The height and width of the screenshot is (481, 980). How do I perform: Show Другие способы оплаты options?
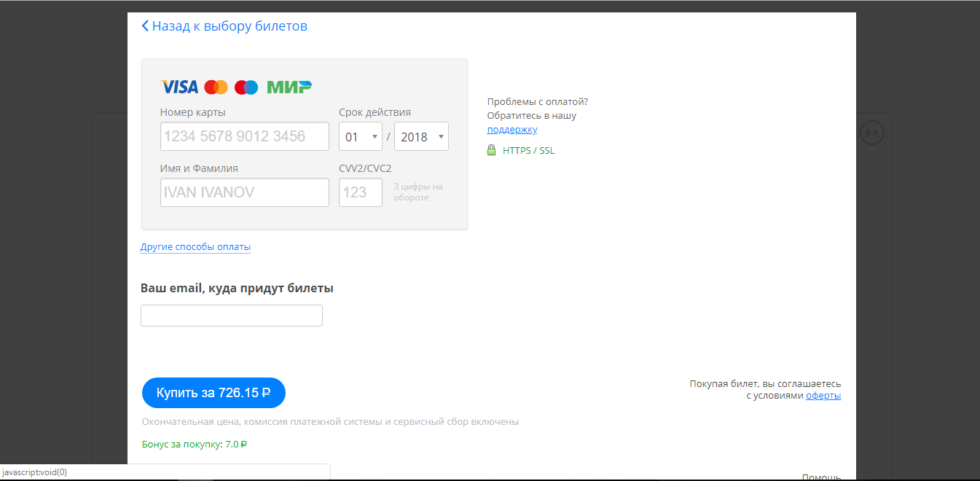pos(195,247)
